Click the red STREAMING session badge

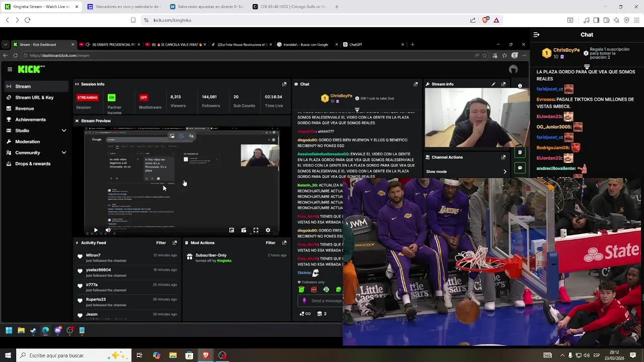[88, 98]
